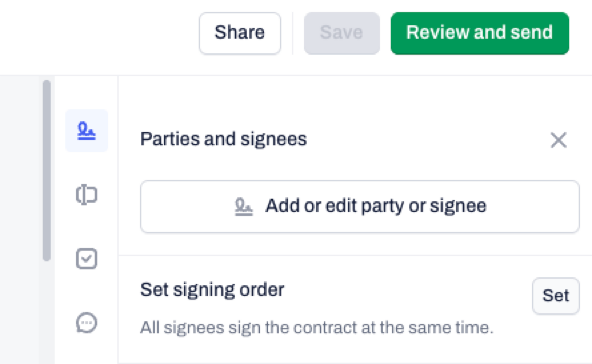This screenshot has width=592, height=364.
Task: Close the Parties and signees panel
Action: click(558, 140)
